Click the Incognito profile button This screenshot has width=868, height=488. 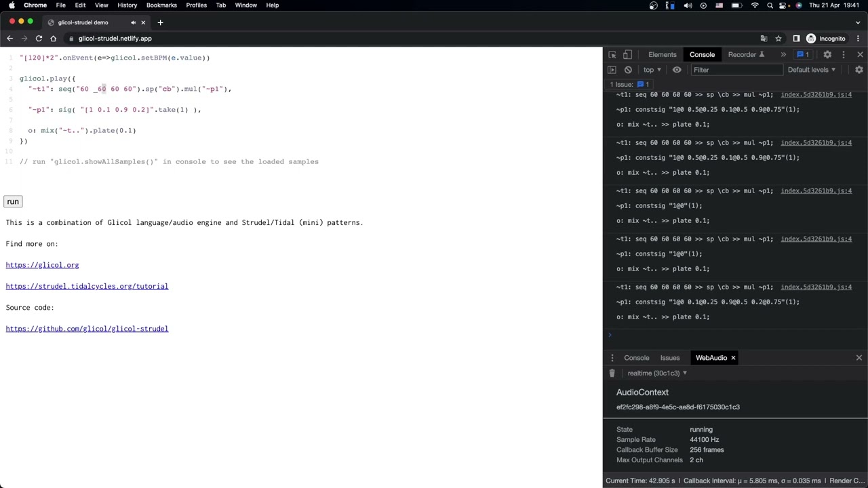tap(826, 39)
